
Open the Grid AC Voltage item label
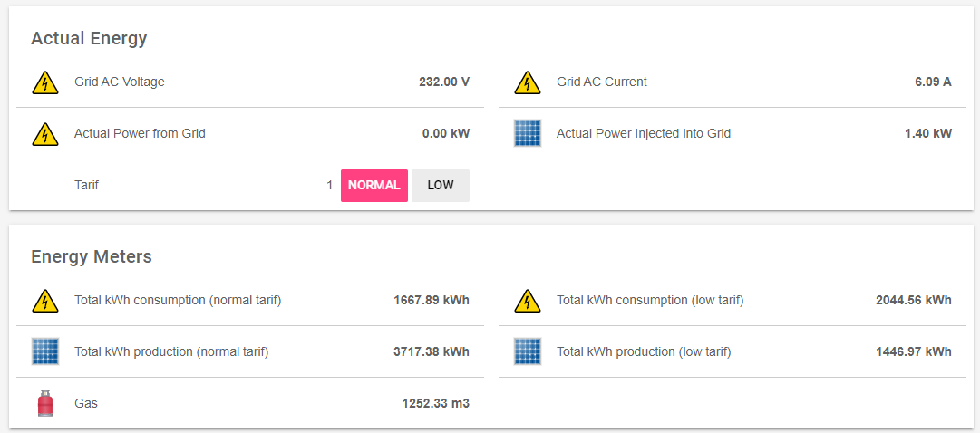pyautogui.click(x=120, y=82)
